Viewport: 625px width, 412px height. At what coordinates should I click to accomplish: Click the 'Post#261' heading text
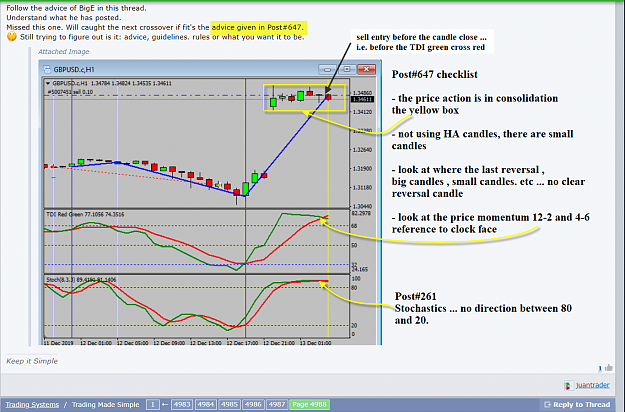[415, 296]
